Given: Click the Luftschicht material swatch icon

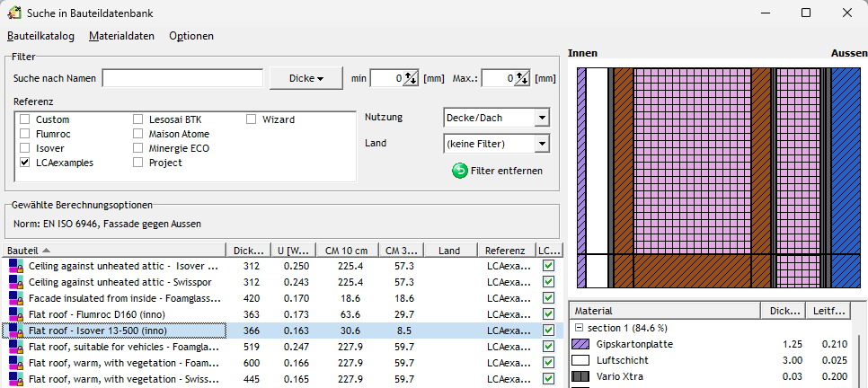Looking at the screenshot, I should (x=580, y=360).
